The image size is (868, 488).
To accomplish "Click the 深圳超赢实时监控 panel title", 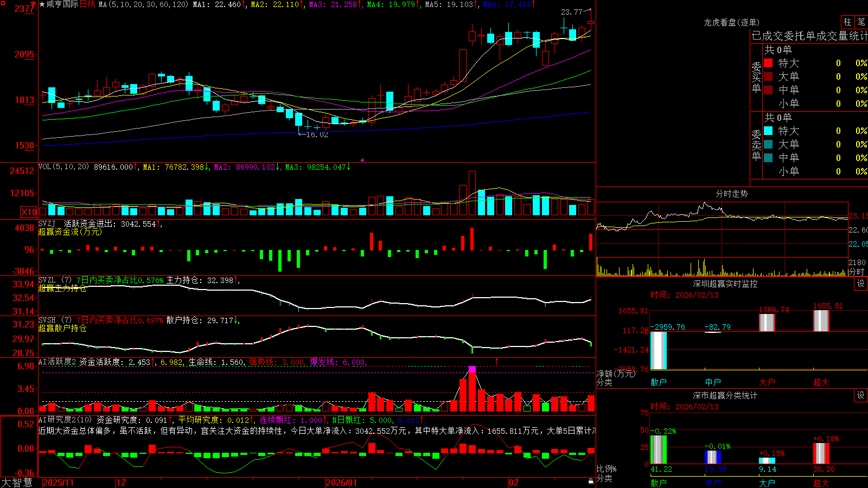I will (x=725, y=284).
